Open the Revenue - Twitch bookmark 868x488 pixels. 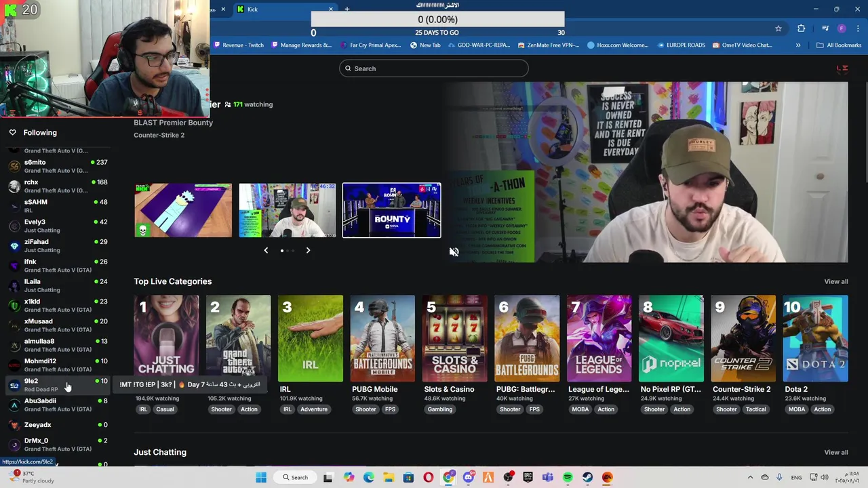click(239, 45)
